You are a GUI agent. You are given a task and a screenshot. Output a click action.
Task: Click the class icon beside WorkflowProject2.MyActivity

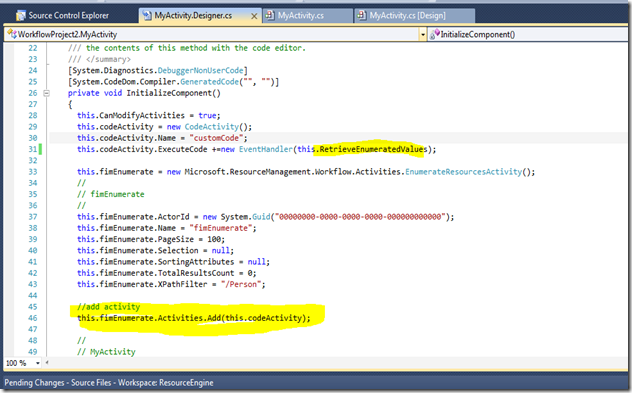[12, 34]
